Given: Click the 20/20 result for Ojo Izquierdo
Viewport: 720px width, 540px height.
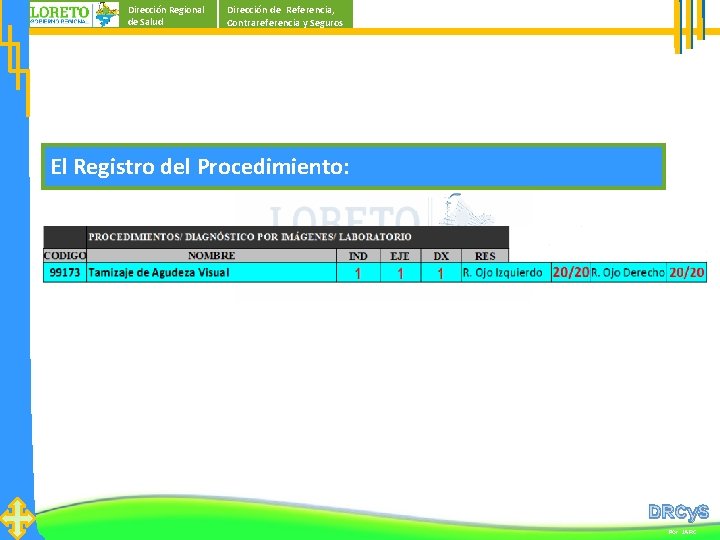Looking at the screenshot, I should 571,272.
